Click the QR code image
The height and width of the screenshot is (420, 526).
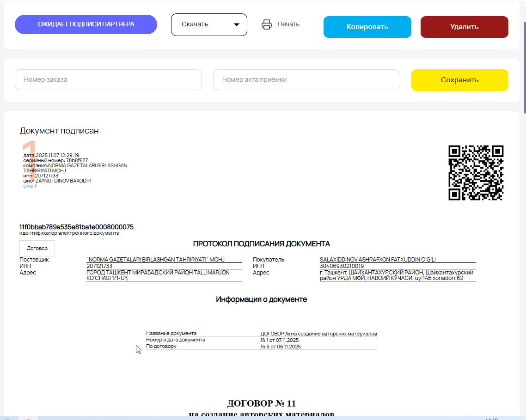(x=476, y=173)
